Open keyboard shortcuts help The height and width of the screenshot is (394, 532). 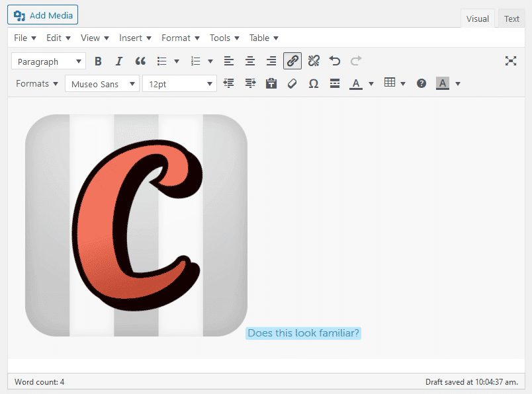point(421,83)
